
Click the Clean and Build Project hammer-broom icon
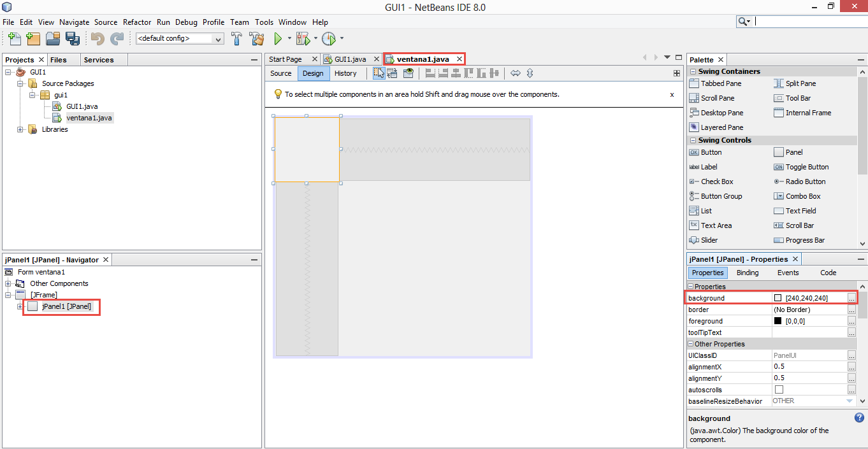pyautogui.click(x=256, y=39)
